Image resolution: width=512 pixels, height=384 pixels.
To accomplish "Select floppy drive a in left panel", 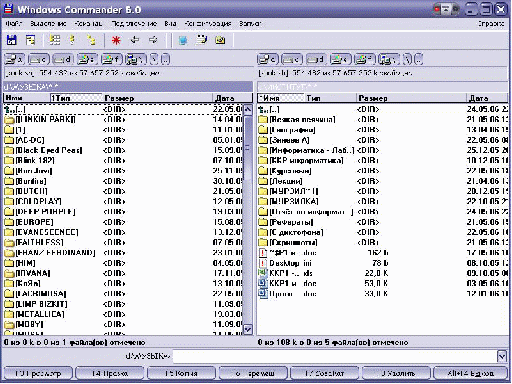I will tap(15, 59).
